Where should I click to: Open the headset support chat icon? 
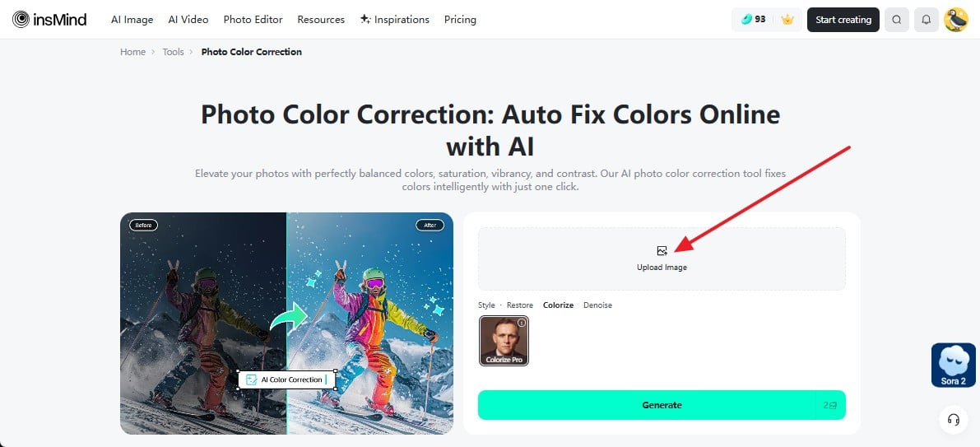coord(953,420)
